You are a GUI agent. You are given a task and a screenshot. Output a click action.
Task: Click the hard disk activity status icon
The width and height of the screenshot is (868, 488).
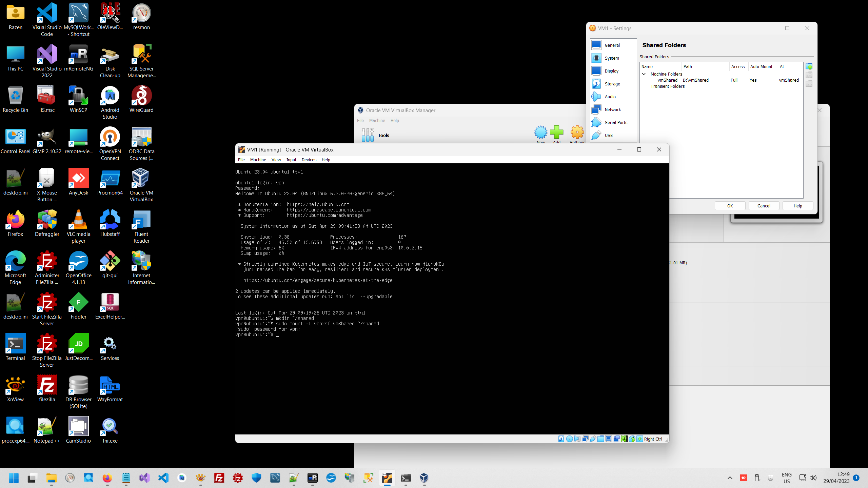[561, 439]
